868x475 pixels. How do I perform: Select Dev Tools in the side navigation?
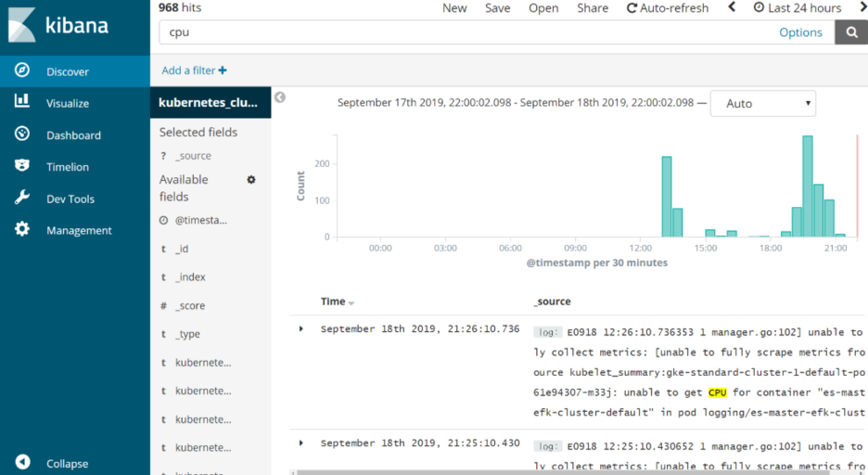[75, 199]
